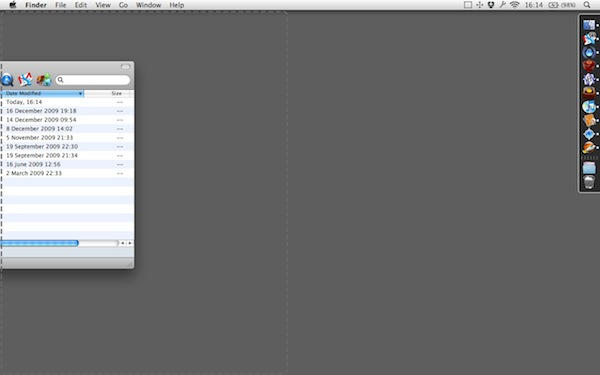
Task: Select the row dated 14 December 2009 09:54
Action: pyautogui.click(x=67, y=120)
